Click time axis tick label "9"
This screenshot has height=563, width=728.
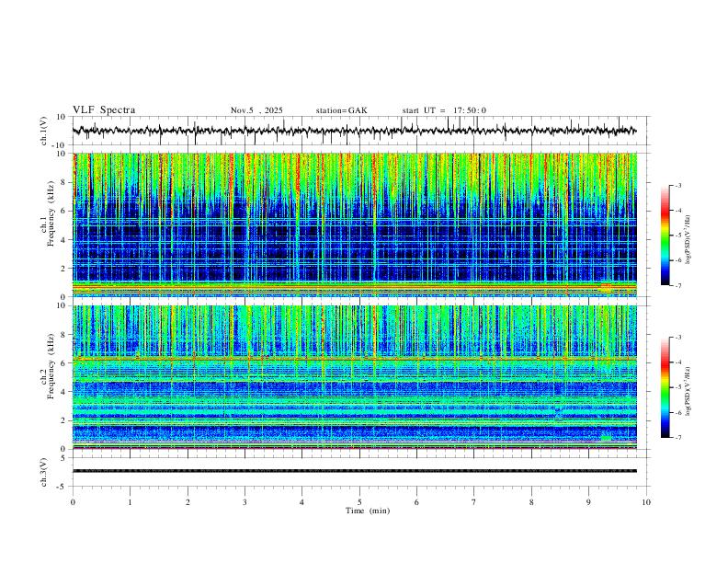tap(588, 502)
